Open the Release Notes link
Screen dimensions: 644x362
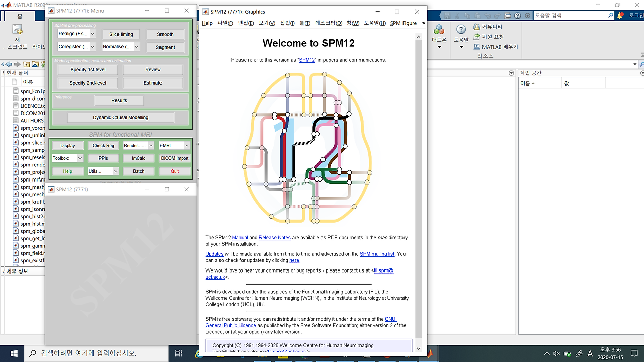pos(275,237)
